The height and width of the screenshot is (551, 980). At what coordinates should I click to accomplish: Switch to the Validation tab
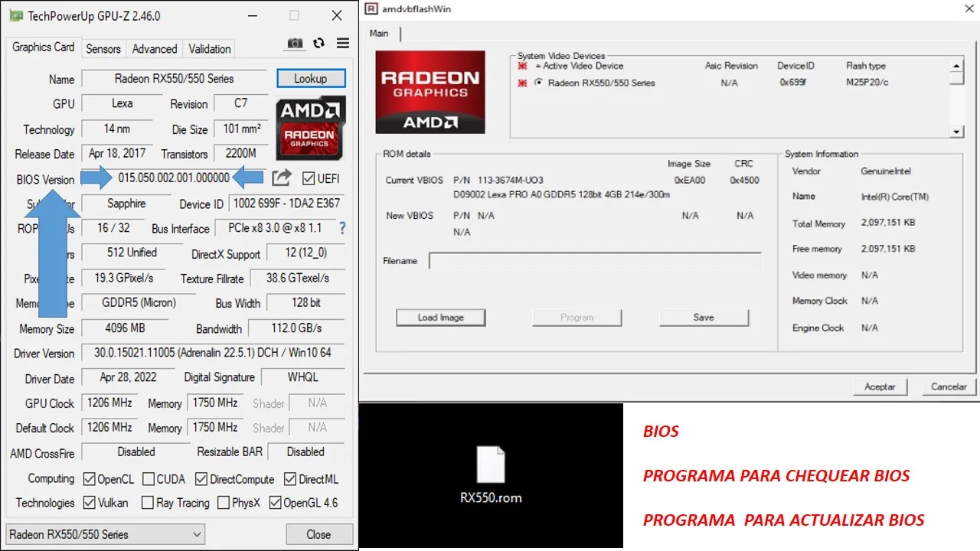click(x=210, y=49)
